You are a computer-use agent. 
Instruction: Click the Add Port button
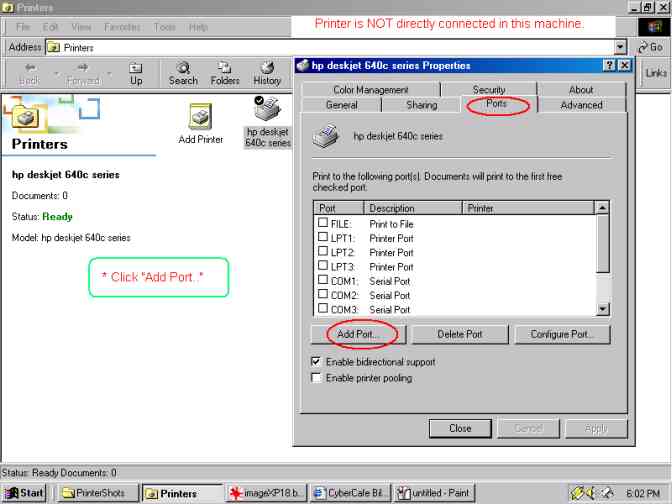[x=355, y=334]
